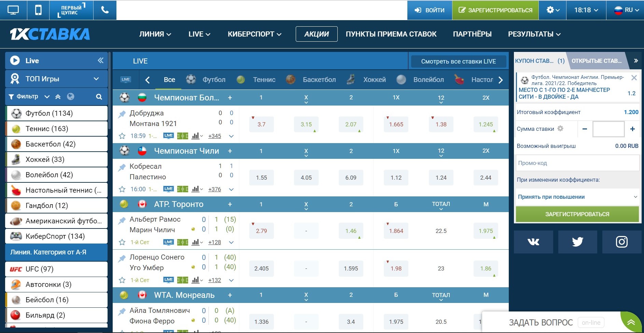This screenshot has height=333, width=644.
Task: Pin the Кобресал – Палестино match
Action: (x=122, y=167)
